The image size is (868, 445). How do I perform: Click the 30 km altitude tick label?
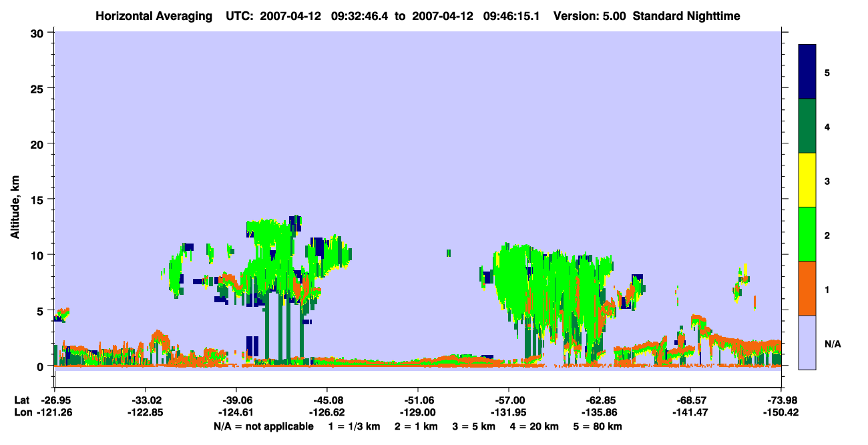click(x=37, y=33)
